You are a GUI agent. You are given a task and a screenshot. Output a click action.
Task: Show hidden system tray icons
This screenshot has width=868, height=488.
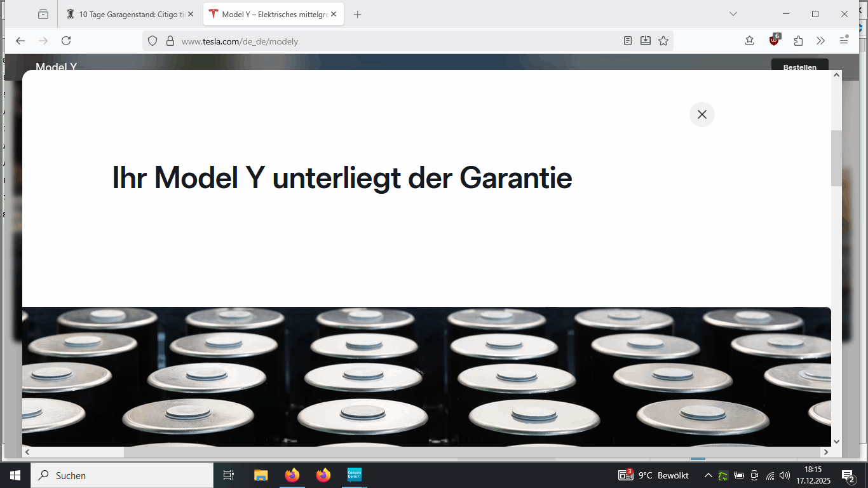[708, 475]
